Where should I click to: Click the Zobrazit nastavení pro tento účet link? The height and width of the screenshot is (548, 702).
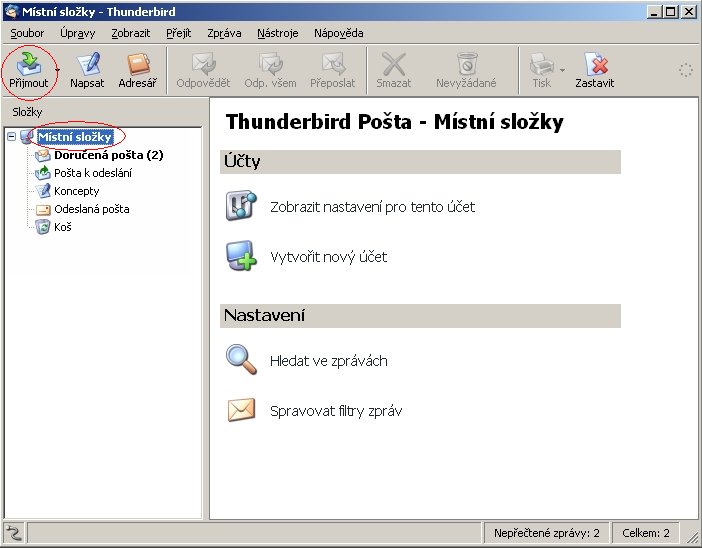click(x=372, y=207)
